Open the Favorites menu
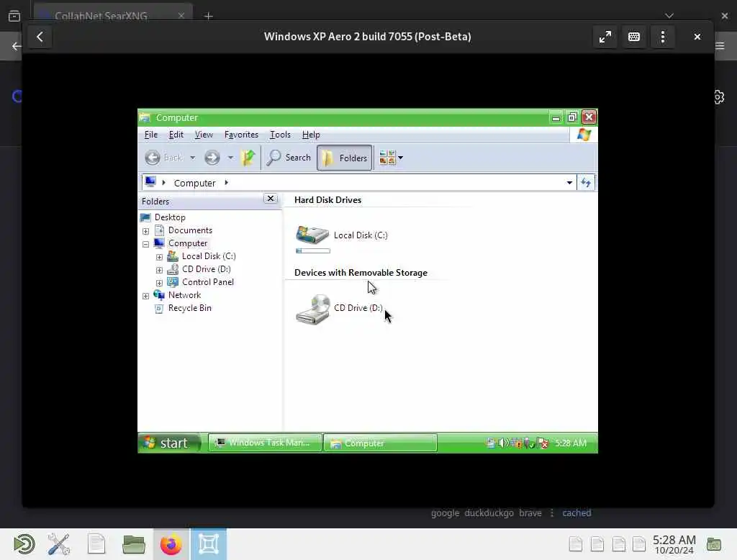The image size is (737, 560). 241,135
